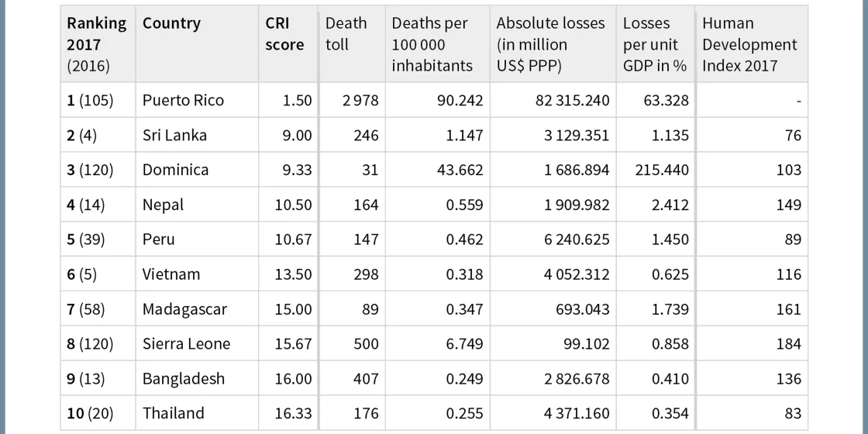The height and width of the screenshot is (434, 868).
Task: Select the Peru country cell
Action: click(x=158, y=239)
